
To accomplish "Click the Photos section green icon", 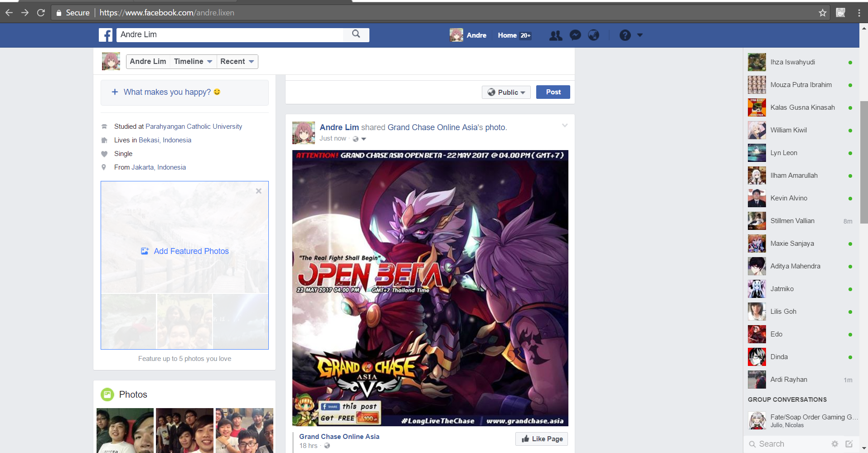I will pyautogui.click(x=107, y=395).
